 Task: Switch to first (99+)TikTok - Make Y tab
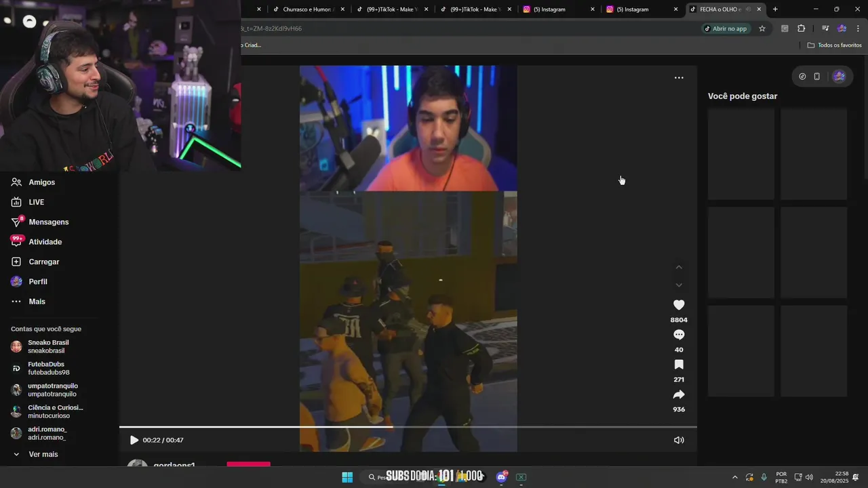pos(391,9)
